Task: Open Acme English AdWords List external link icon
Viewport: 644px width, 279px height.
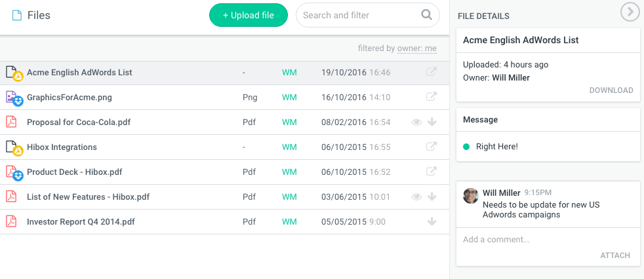Action: [432, 73]
